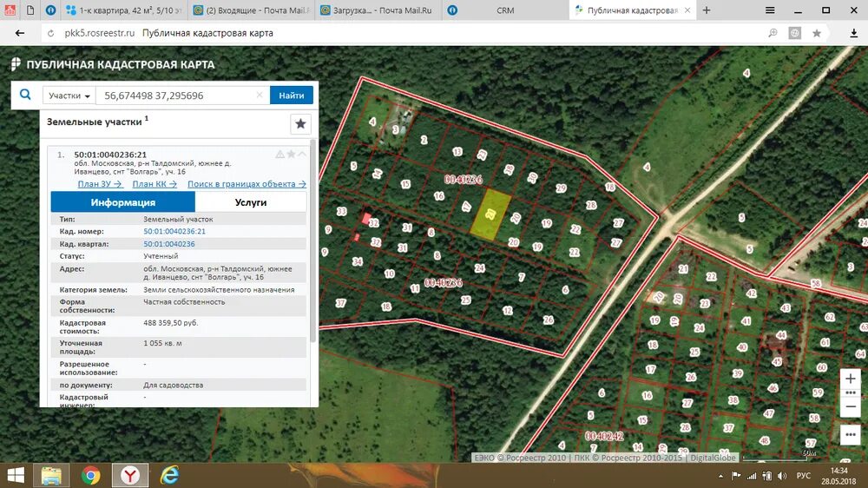The height and width of the screenshot is (488, 868).
Task: Open Участки search type dropdown
Action: pyautogui.click(x=69, y=96)
